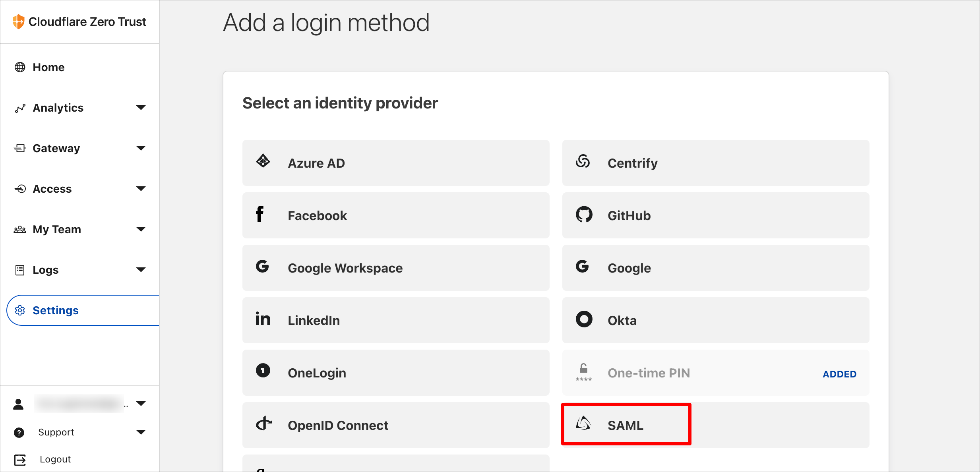Click the Centrify swirl icon
The width and height of the screenshot is (980, 472).
[x=583, y=161]
